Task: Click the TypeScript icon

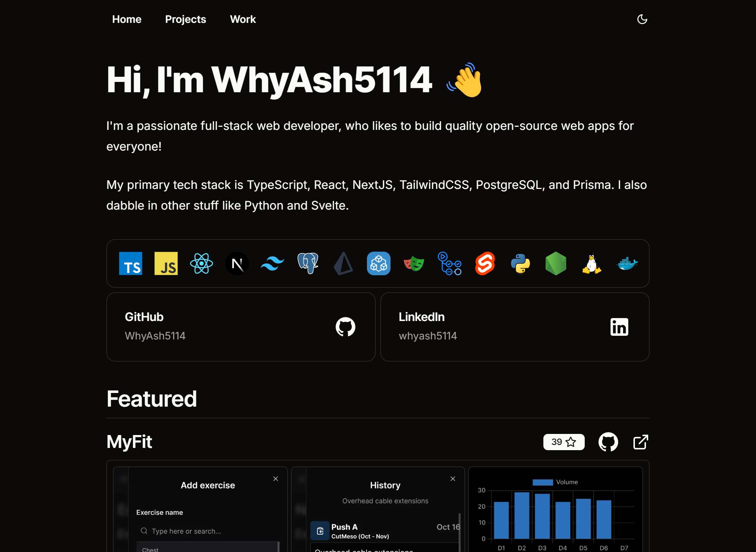Action: [131, 263]
